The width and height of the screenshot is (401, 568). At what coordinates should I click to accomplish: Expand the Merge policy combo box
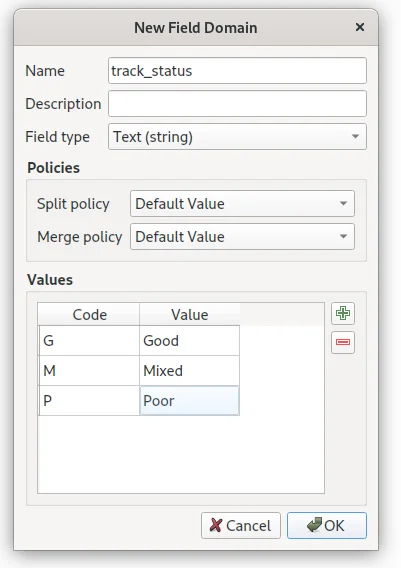[x=242, y=237]
